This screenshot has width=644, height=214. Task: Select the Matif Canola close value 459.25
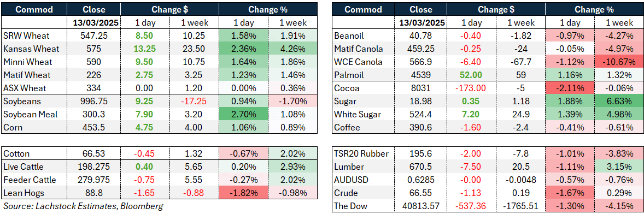[423, 49]
